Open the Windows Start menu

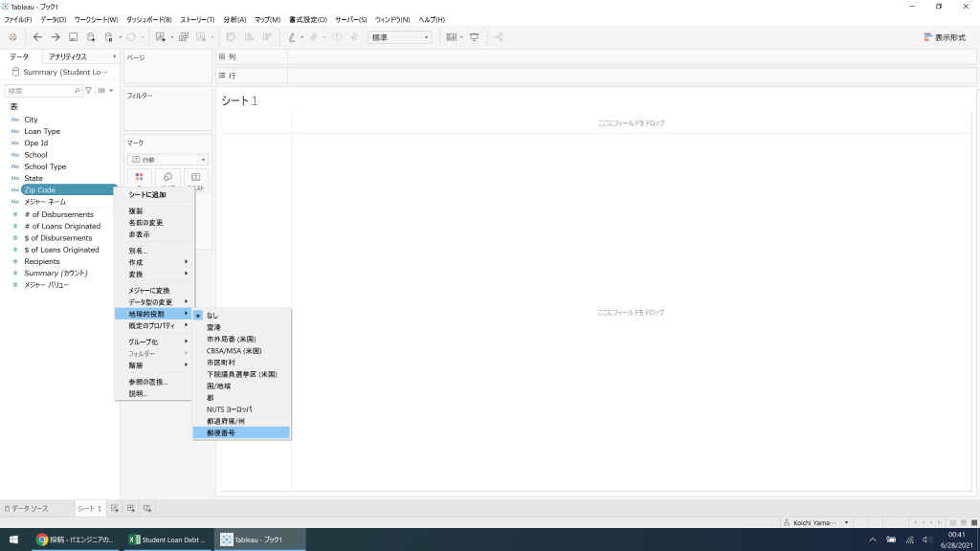[x=13, y=540]
